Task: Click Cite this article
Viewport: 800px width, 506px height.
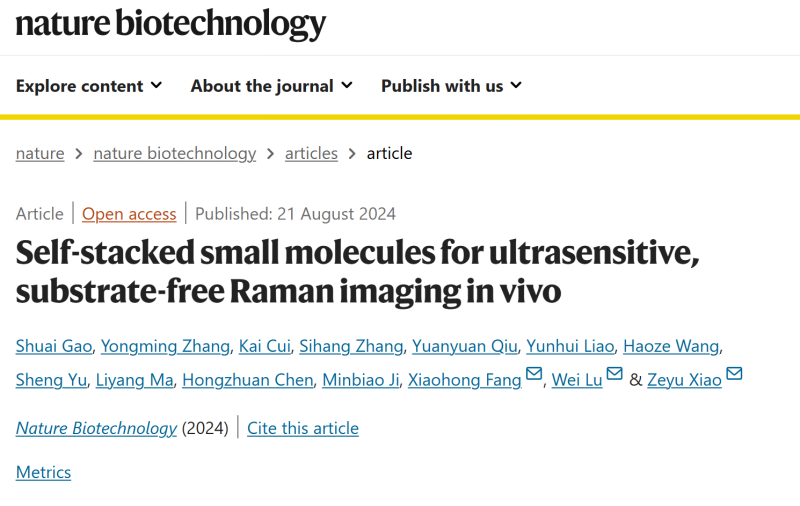Action: 303,428
